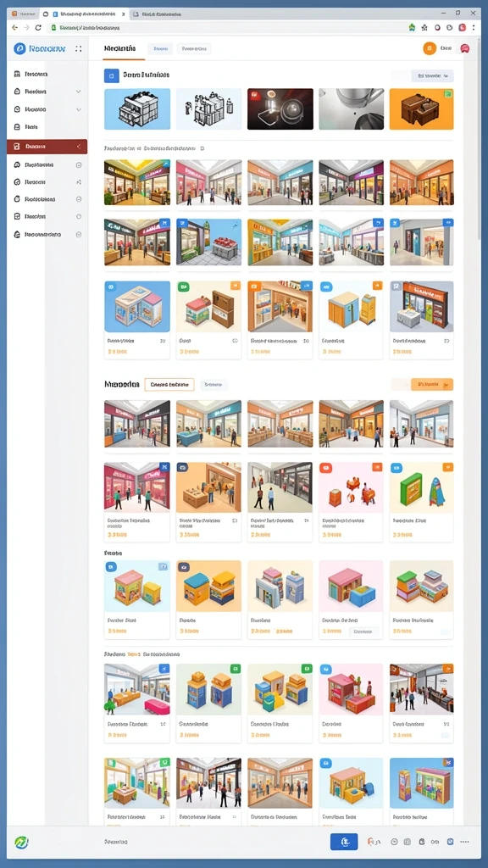Toggle the circle indicator on the sidebar item below the red one
This screenshot has width=488, height=868.
[79, 165]
